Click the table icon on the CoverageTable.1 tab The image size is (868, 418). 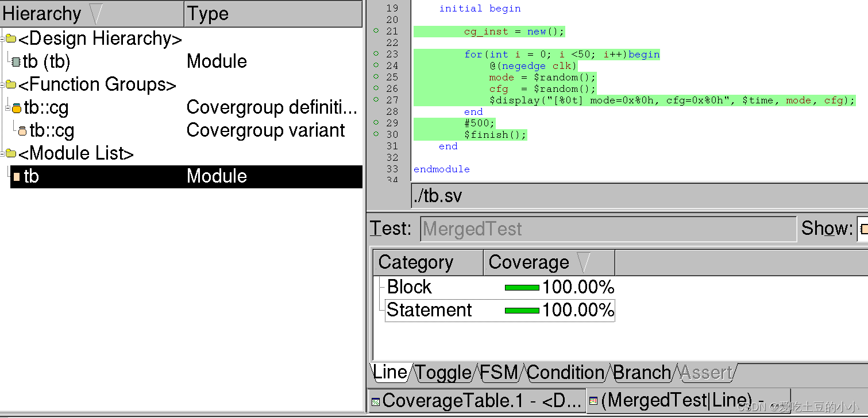point(375,401)
